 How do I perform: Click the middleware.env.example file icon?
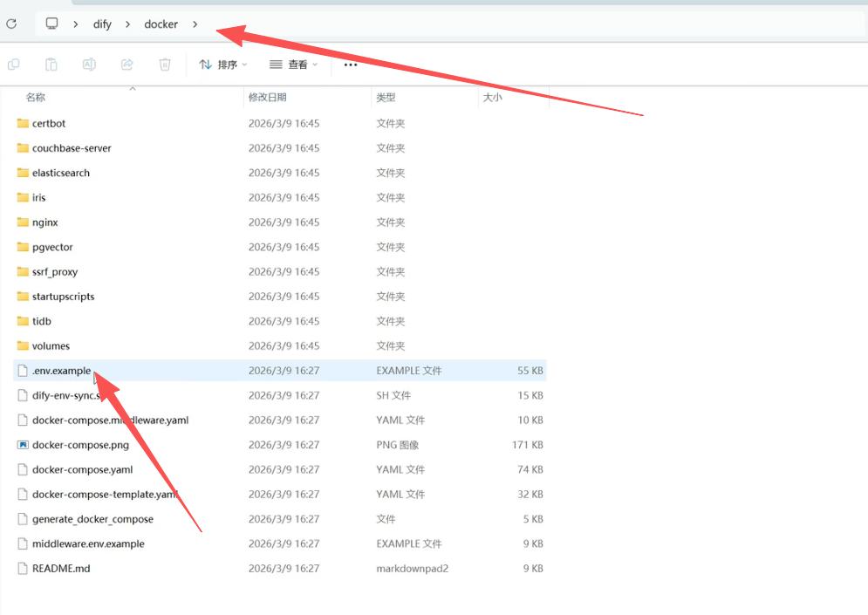[x=23, y=543]
